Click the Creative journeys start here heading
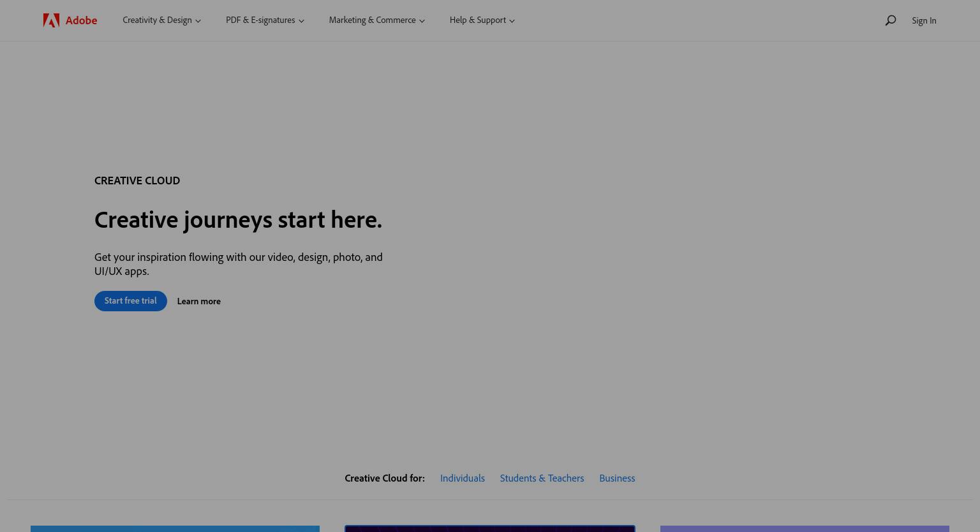The width and height of the screenshot is (980, 532). 238,219
